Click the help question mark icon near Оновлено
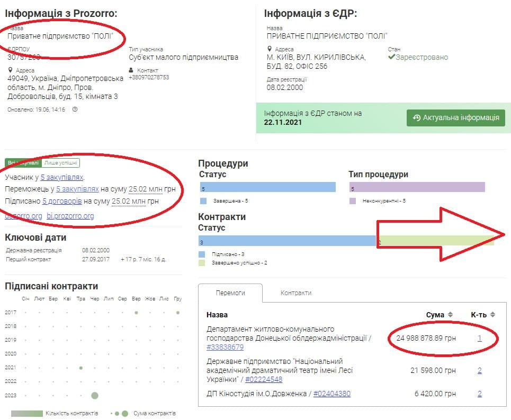This screenshot has height=420, width=511. pyautogui.click(x=75, y=109)
